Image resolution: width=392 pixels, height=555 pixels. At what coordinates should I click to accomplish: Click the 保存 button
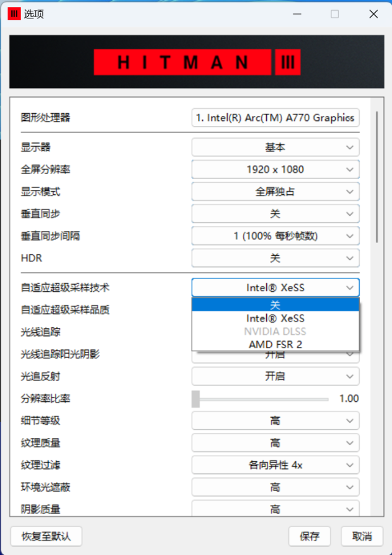coord(310,536)
